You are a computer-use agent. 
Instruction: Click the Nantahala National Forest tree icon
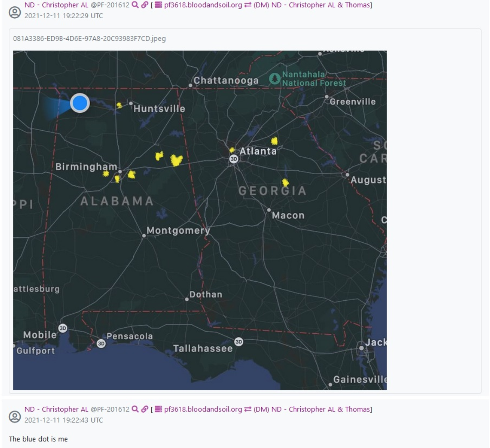tap(274, 79)
